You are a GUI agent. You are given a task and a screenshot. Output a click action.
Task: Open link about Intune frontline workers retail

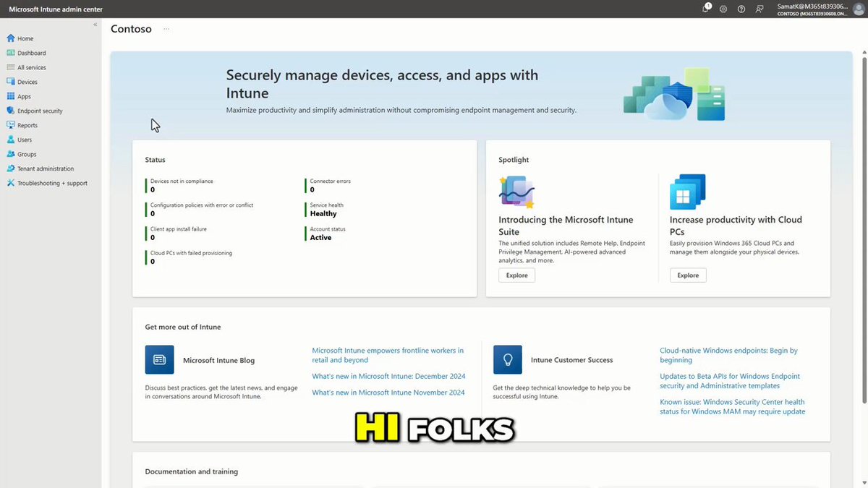[x=388, y=355]
